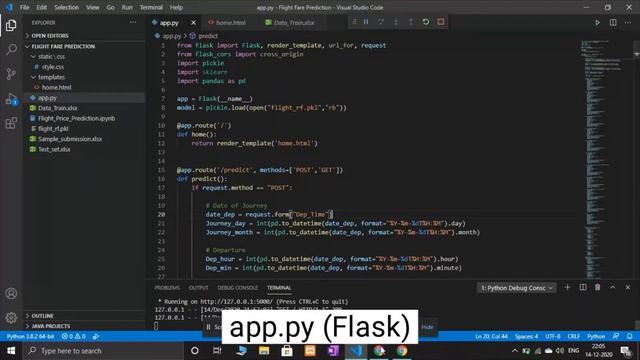The width and height of the screenshot is (640, 360).
Task: Open Windows Start button
Action: pos(11,351)
